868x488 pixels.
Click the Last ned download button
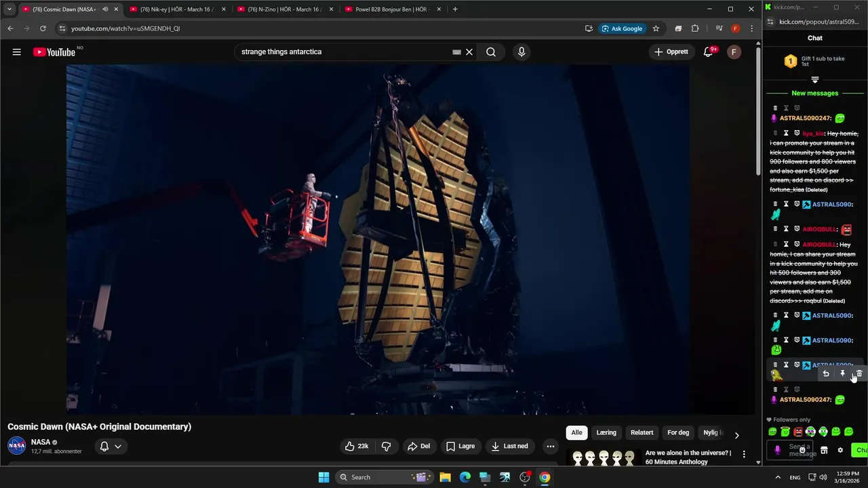pyautogui.click(x=509, y=446)
